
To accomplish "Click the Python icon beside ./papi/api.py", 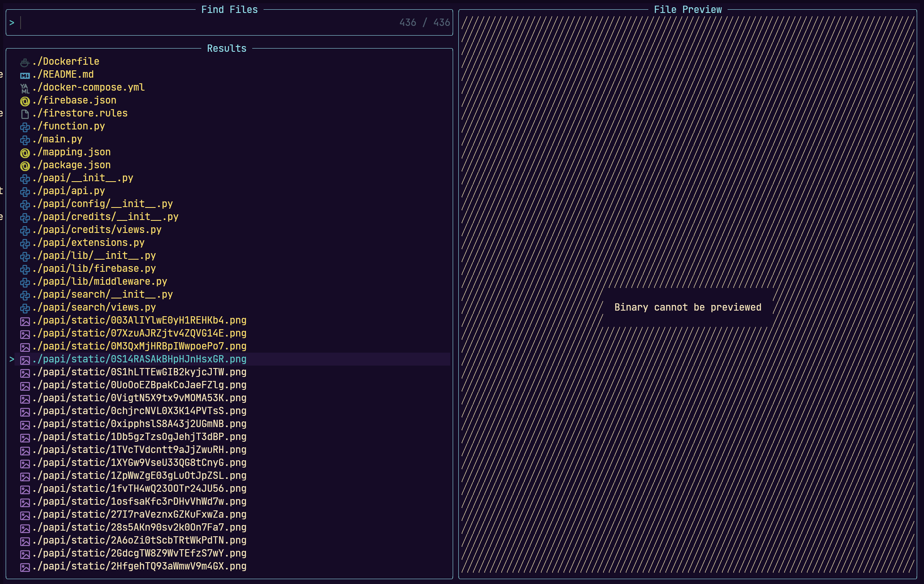I will pos(25,192).
